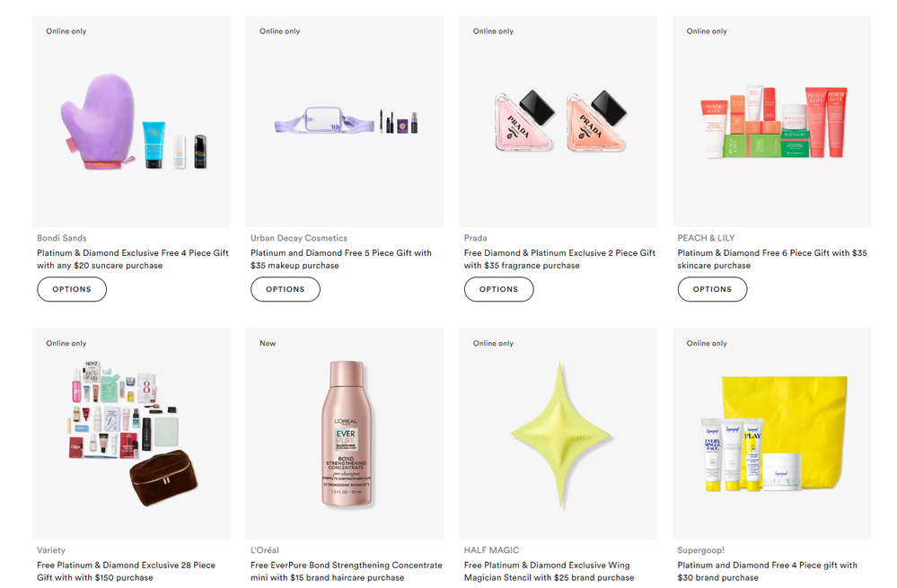Open the L'Oréal EverPure bottle image
Screen dimensions: 897x588
[x=345, y=433]
